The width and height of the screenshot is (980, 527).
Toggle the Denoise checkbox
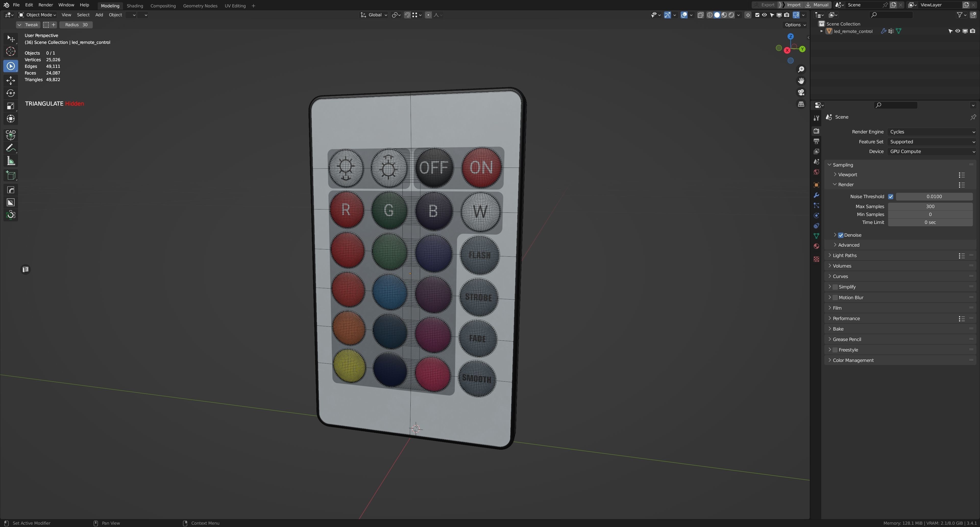point(841,235)
